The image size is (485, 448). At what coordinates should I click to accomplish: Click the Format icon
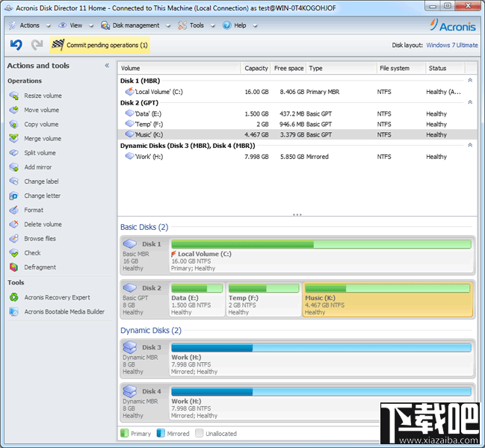(x=14, y=210)
